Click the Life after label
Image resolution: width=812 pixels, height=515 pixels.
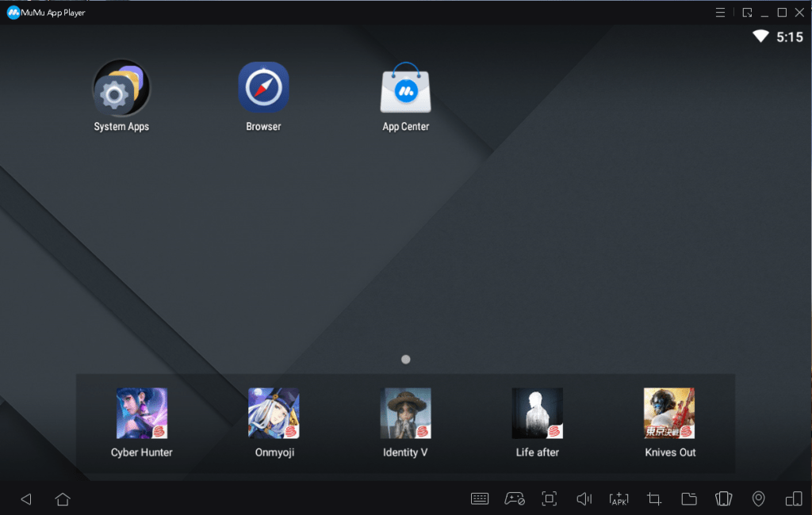(x=538, y=452)
